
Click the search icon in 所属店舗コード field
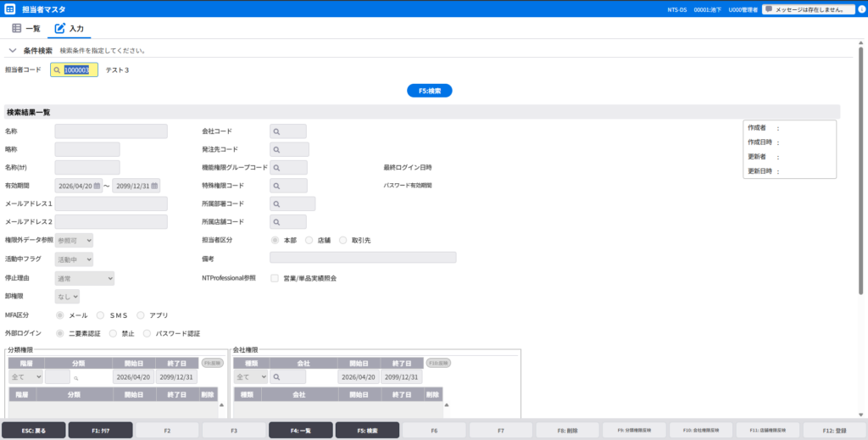(276, 222)
